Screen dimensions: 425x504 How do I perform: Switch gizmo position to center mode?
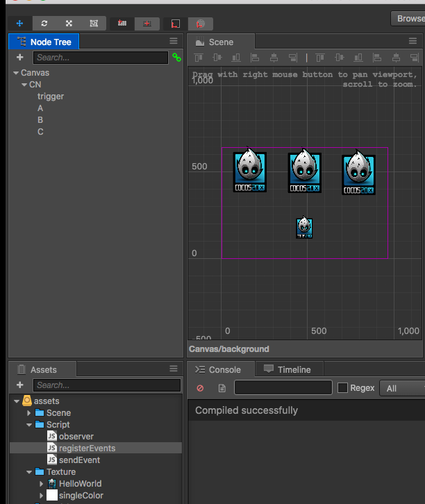(x=147, y=23)
